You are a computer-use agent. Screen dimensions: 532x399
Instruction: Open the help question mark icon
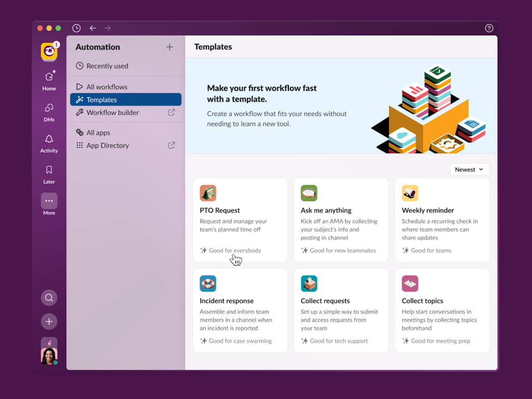(489, 28)
